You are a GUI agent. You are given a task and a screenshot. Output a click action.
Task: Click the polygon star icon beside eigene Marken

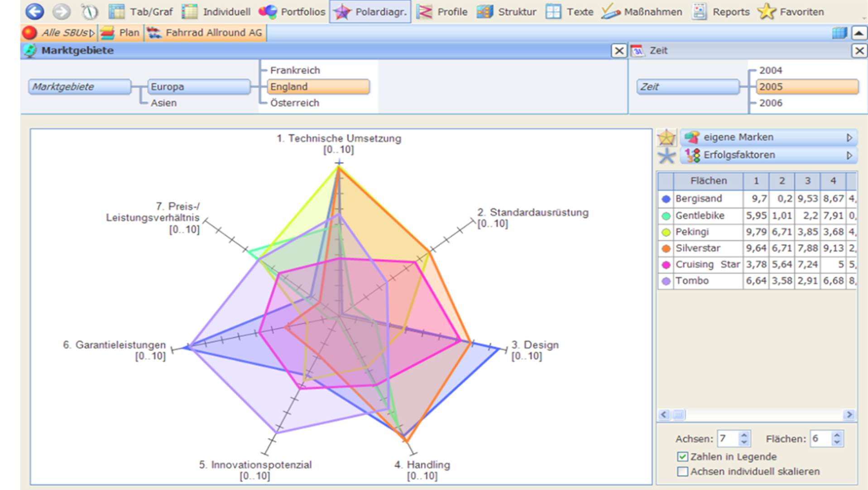point(667,137)
